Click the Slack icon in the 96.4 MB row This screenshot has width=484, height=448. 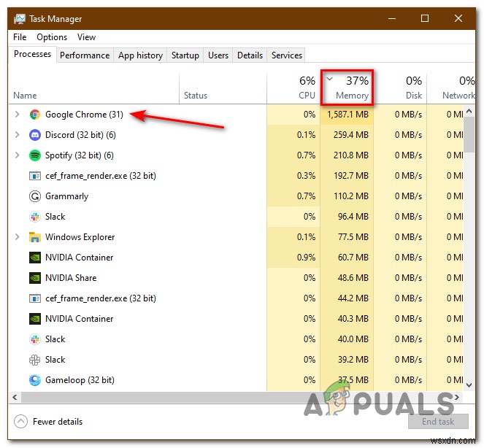35,217
